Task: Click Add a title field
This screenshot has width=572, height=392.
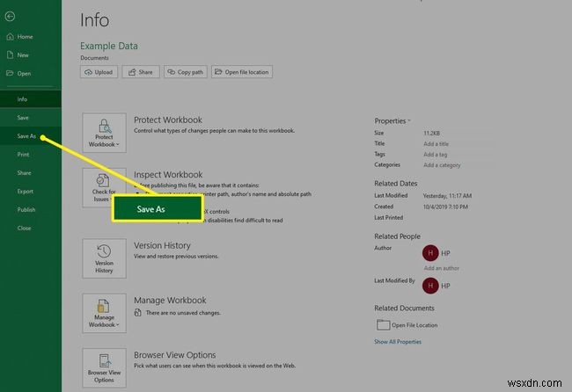Action: point(436,144)
